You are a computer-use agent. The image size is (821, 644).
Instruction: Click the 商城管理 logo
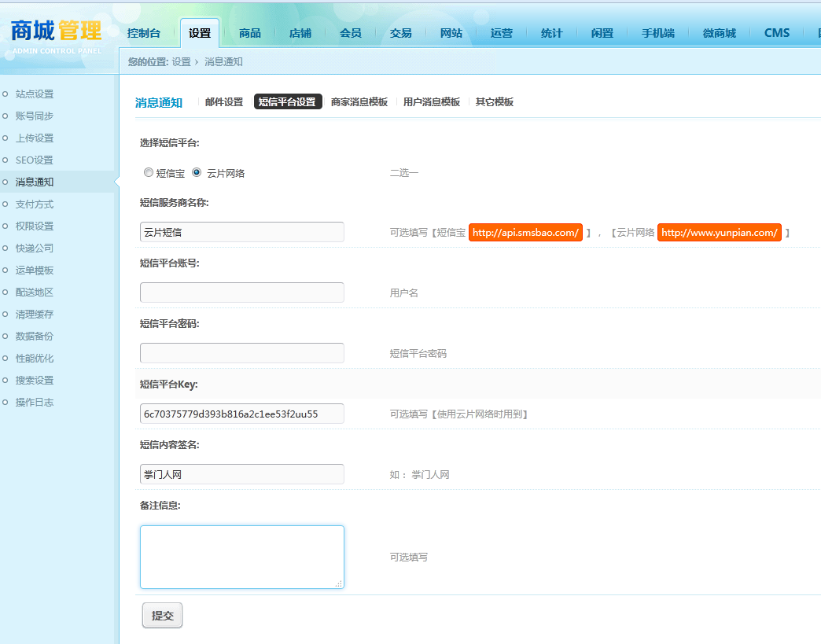pyautogui.click(x=56, y=36)
